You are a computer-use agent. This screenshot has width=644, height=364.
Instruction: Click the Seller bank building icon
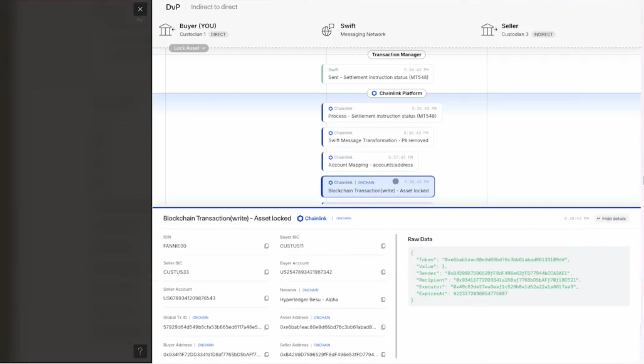[489, 30]
